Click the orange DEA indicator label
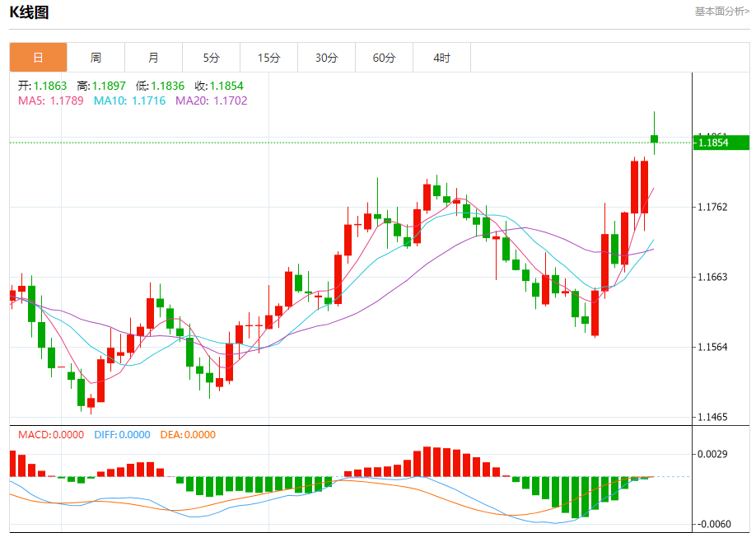 (188, 435)
